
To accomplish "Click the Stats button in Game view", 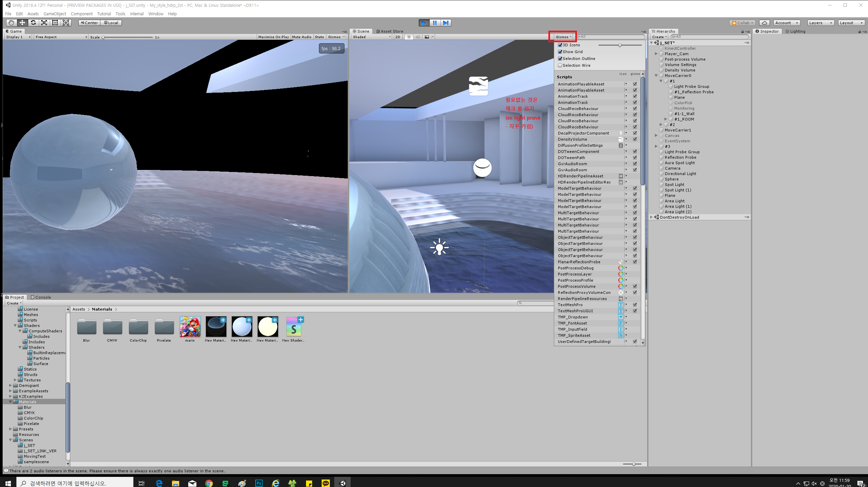I will tap(319, 37).
